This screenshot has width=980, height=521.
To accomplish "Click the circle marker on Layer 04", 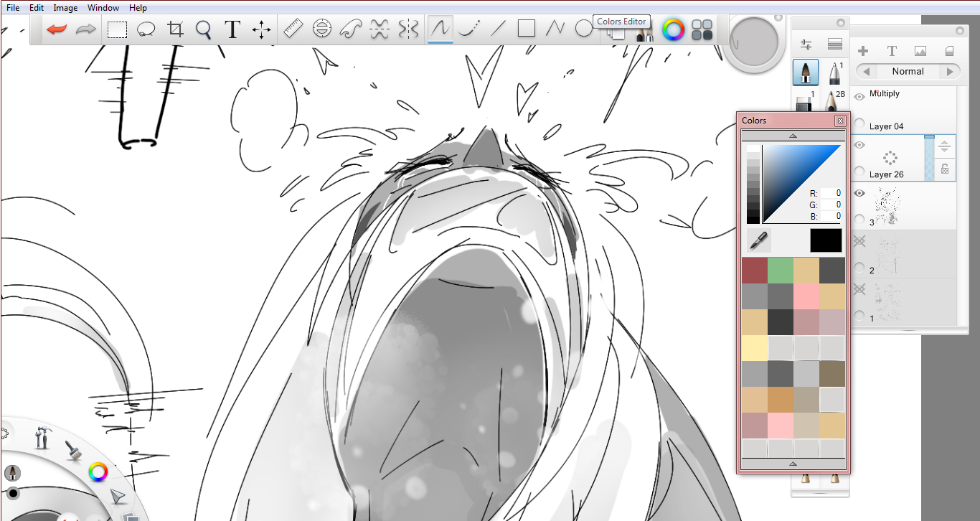I will click(x=859, y=124).
